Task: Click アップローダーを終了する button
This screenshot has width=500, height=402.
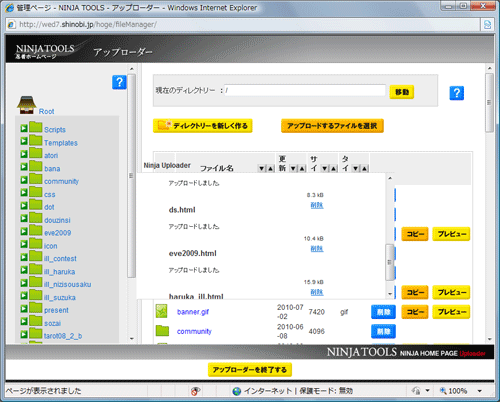Action: 250,370
